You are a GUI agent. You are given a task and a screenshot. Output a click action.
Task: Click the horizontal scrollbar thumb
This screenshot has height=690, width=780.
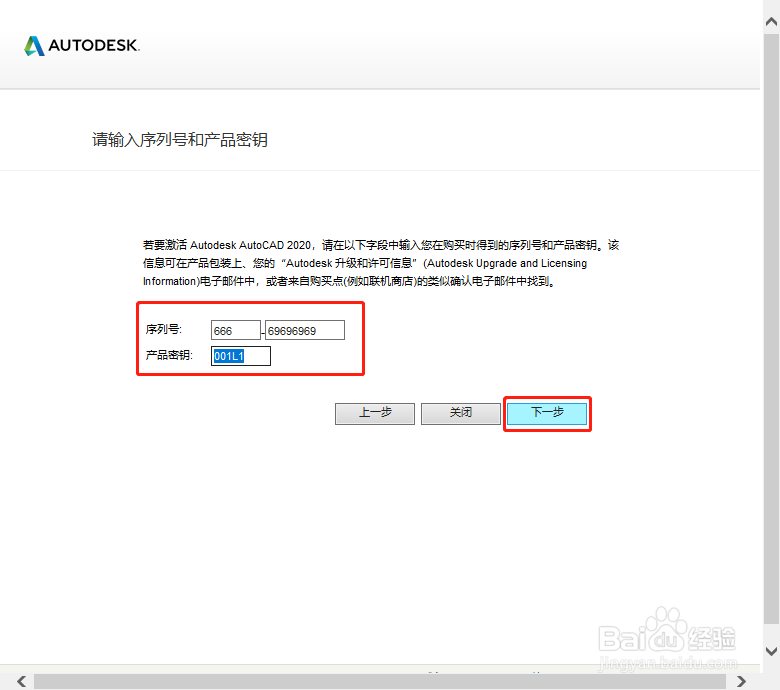coord(380,682)
